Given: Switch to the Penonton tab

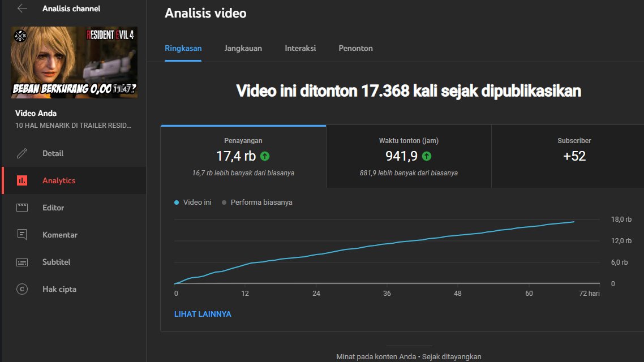Looking at the screenshot, I should (356, 48).
